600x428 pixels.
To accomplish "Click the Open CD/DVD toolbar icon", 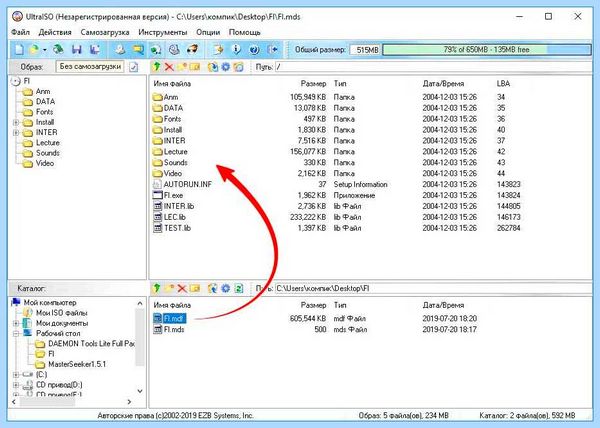I will coord(58,49).
